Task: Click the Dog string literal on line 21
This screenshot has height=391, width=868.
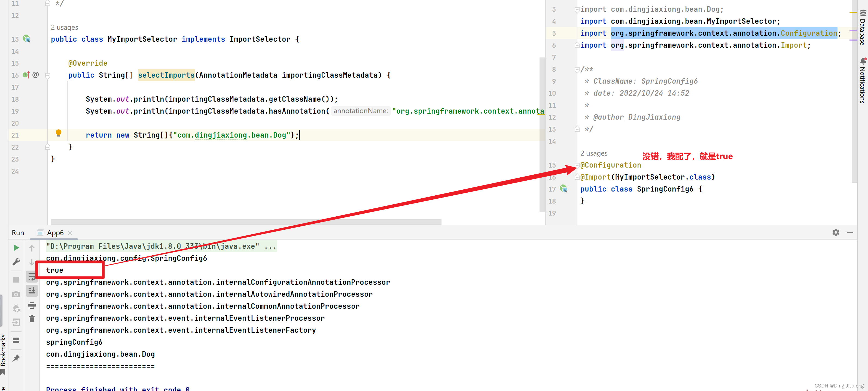Action: 232,135
